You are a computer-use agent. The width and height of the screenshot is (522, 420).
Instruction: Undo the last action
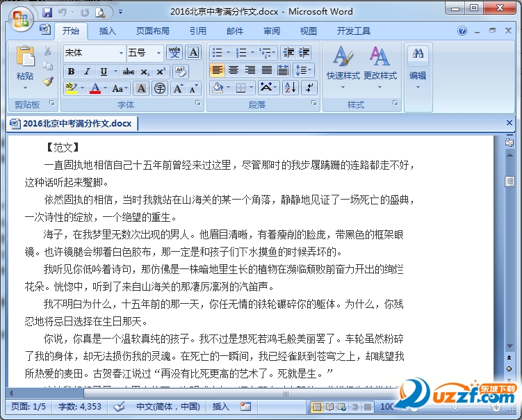[63, 13]
